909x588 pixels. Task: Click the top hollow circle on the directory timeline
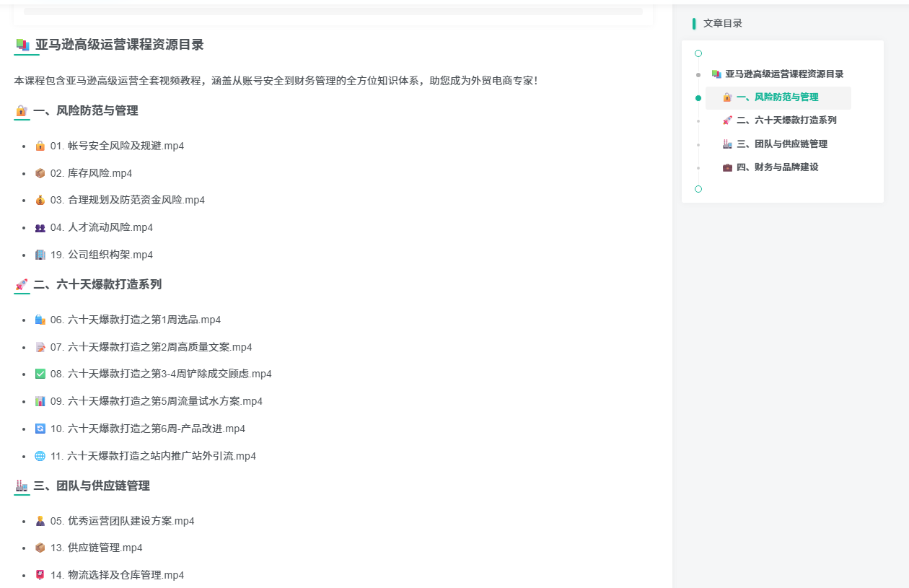coord(698,53)
